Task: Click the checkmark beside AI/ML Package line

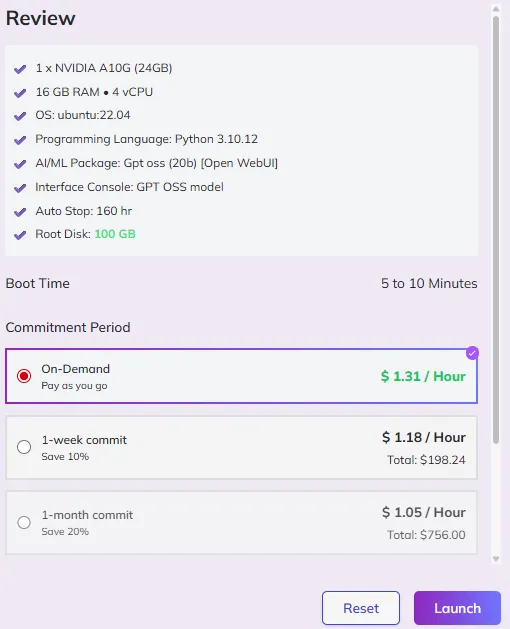Action: (x=20, y=164)
